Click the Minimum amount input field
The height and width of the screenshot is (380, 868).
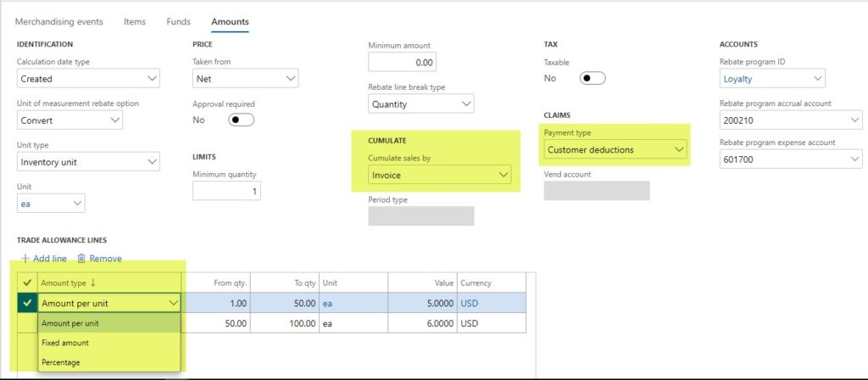point(403,62)
